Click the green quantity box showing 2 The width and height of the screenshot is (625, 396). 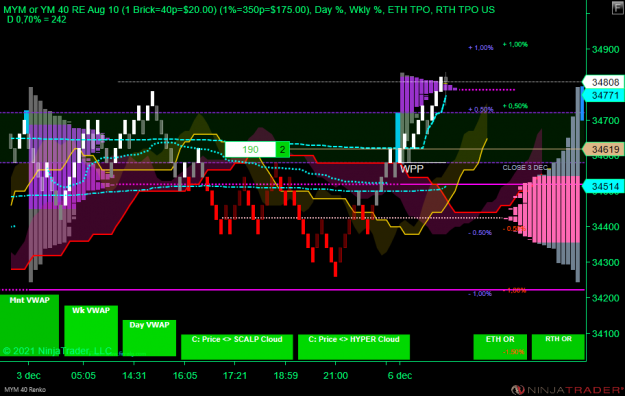pos(283,150)
